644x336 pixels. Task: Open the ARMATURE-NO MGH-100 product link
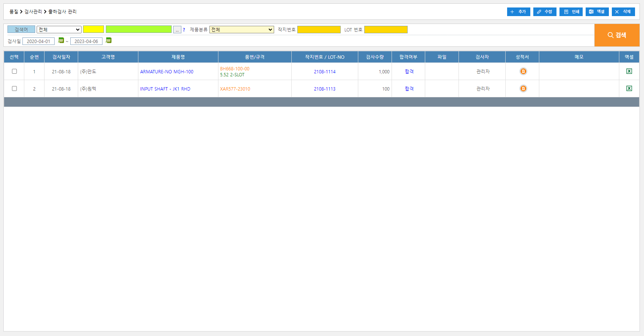click(x=167, y=72)
